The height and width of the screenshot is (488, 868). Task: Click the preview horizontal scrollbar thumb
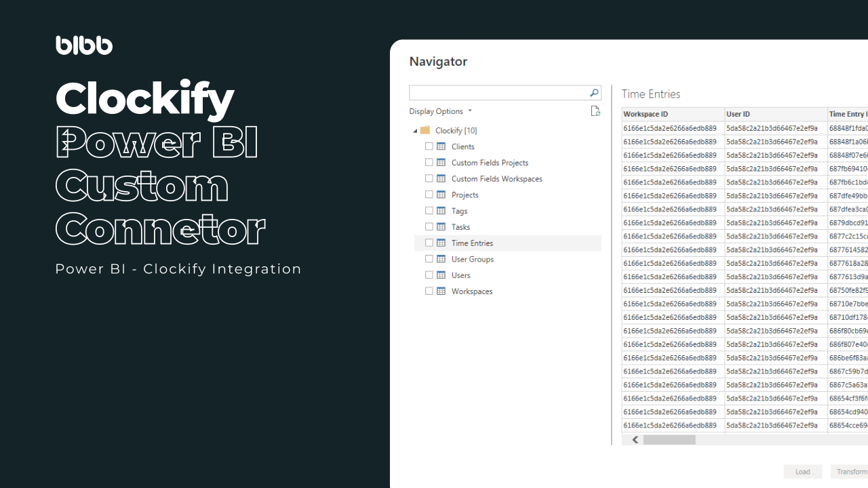click(x=669, y=440)
